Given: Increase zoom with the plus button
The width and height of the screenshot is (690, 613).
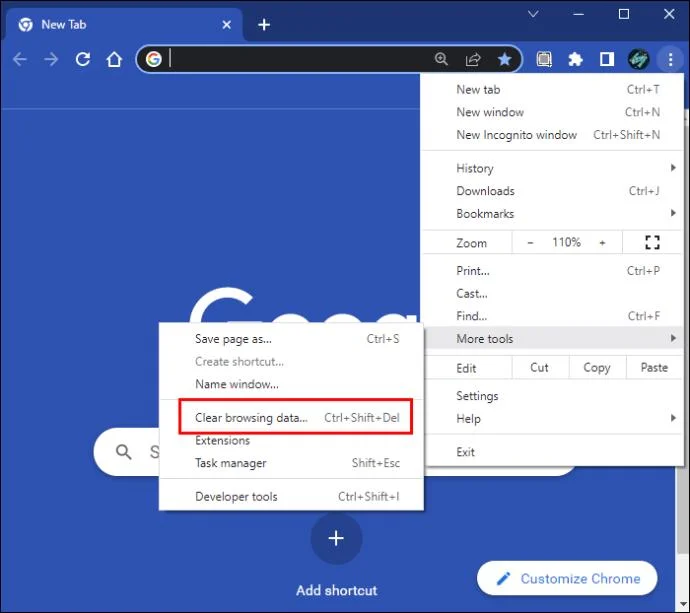Looking at the screenshot, I should point(602,243).
